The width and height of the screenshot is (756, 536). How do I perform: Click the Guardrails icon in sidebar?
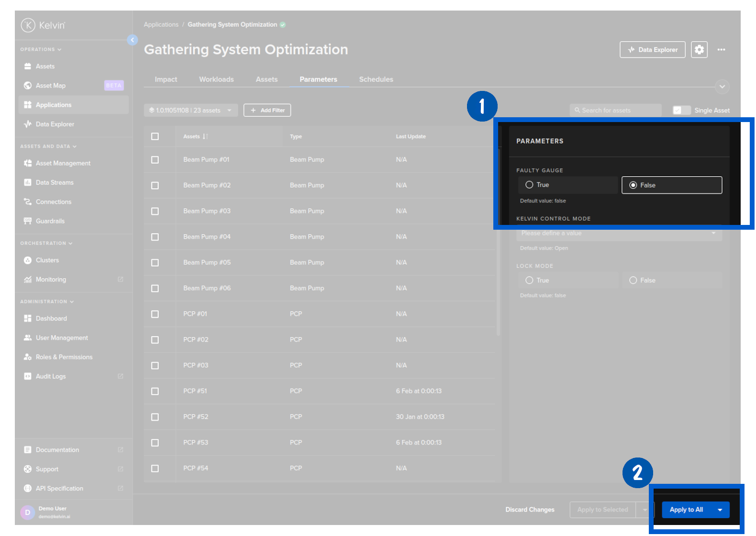(28, 221)
